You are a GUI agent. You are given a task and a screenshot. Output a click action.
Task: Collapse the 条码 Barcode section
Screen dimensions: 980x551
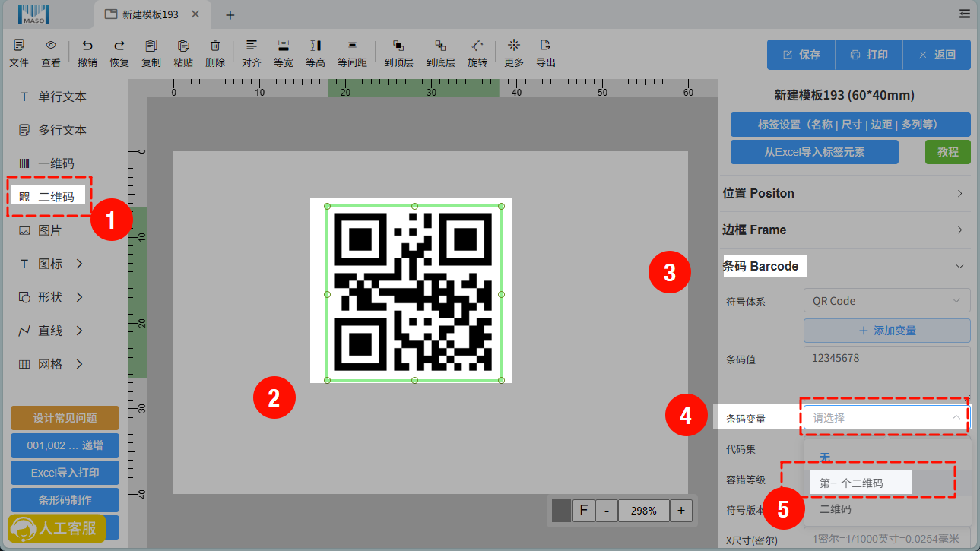point(845,266)
